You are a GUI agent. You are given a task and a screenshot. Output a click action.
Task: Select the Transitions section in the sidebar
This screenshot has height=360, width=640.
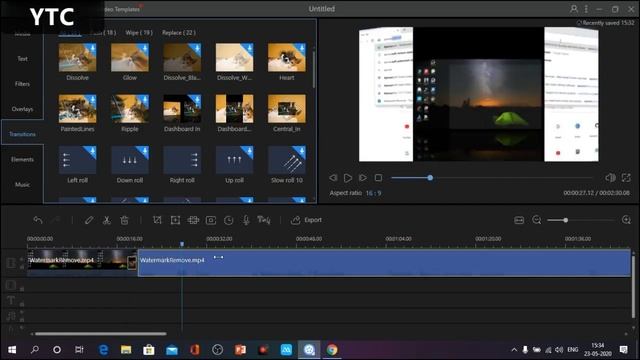click(x=22, y=134)
